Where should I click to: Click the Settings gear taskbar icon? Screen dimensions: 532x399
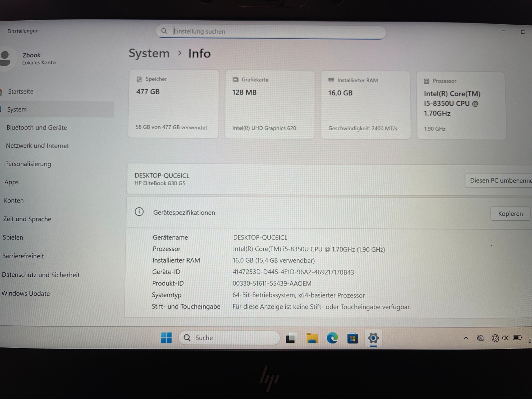coord(373,338)
